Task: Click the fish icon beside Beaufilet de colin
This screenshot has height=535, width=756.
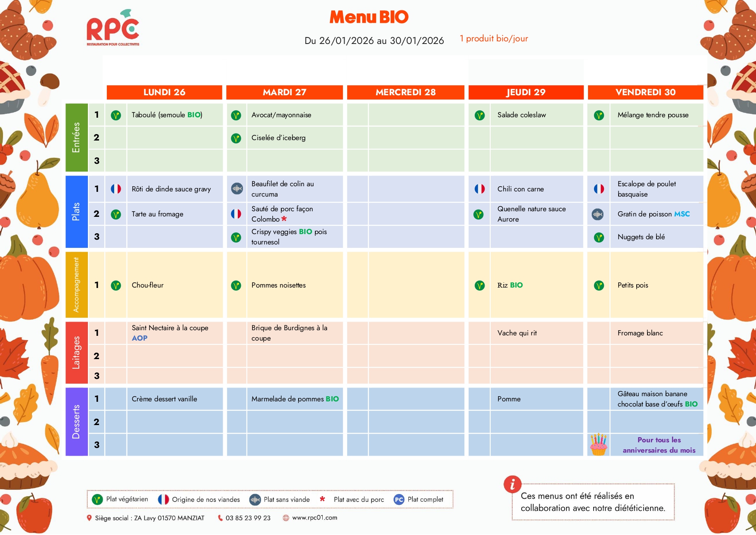Action: pos(236,189)
